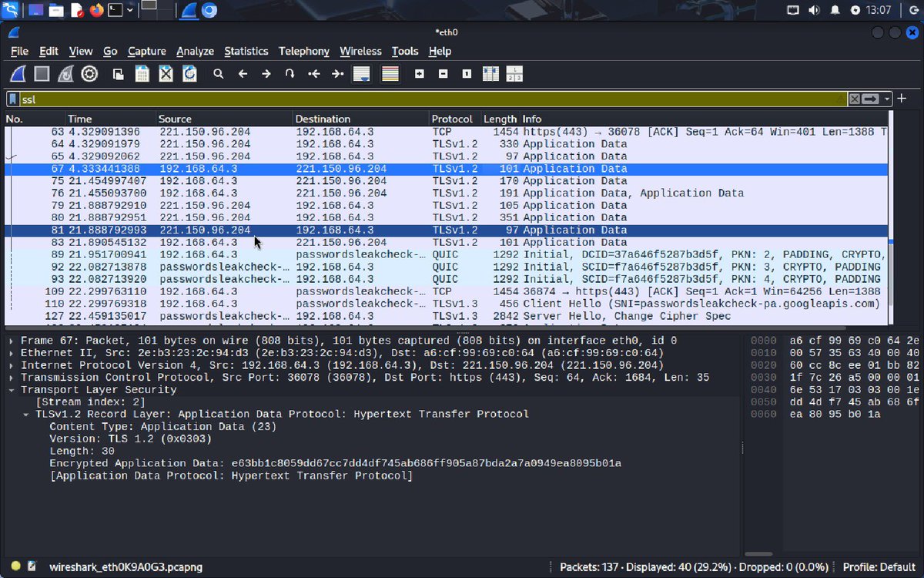Restart the current capture
Image resolution: width=924 pixels, height=578 pixels.
coord(65,74)
